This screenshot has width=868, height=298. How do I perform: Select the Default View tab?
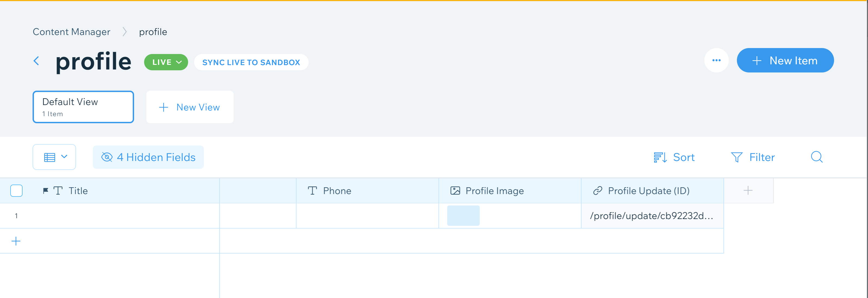coord(83,107)
